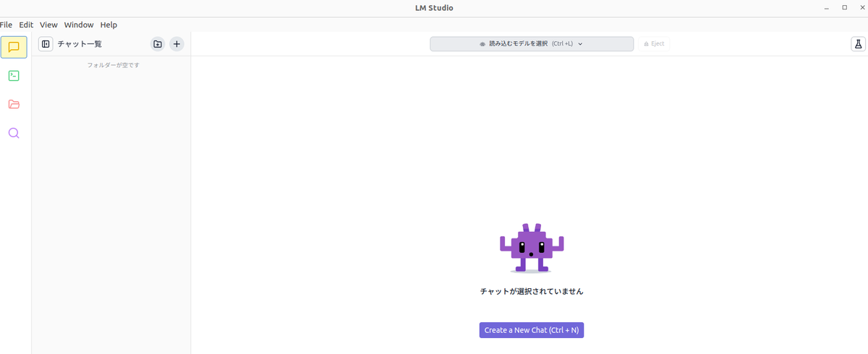Open the flask advanced settings icon

(x=859, y=44)
